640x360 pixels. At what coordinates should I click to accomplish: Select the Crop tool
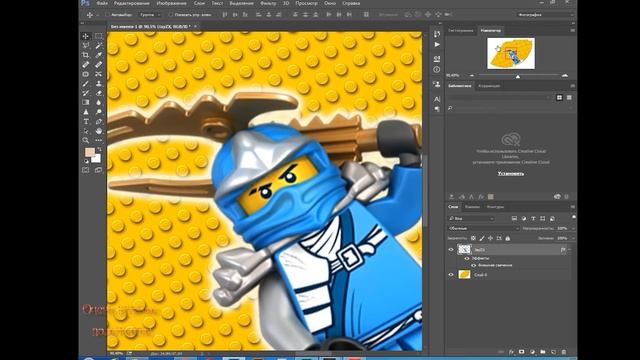coord(86,55)
